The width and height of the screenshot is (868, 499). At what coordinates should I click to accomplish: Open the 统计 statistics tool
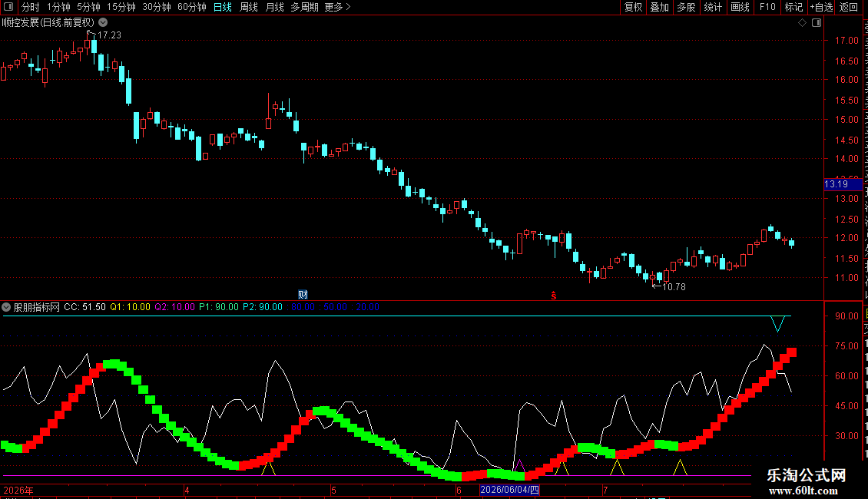[712, 7]
